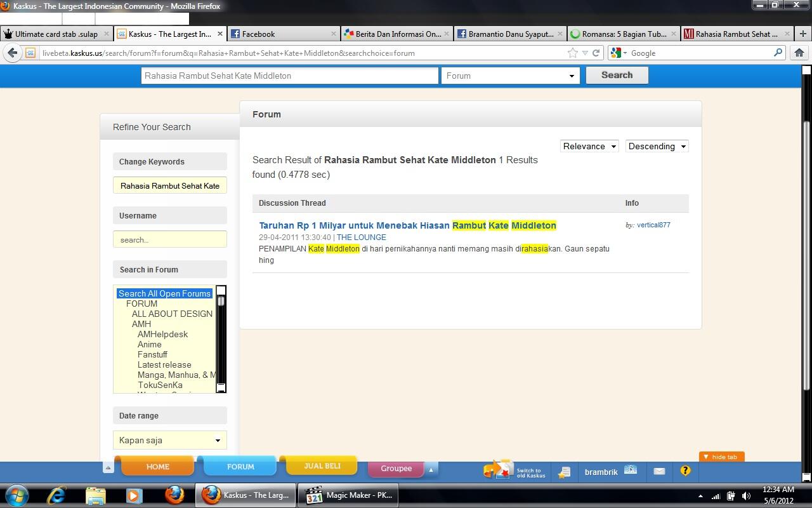Click the page vertical scrollbar
This screenshot has width=812, height=508.
coord(806,273)
